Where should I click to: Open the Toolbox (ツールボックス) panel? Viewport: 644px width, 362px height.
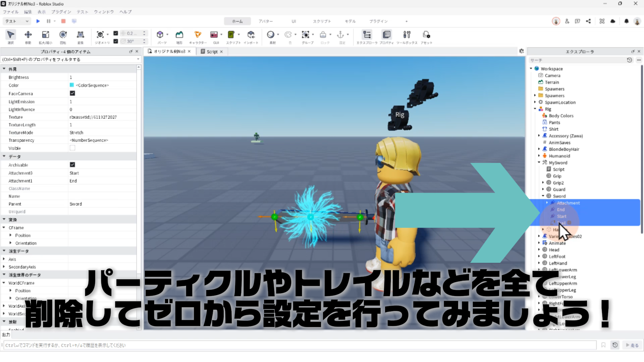click(407, 35)
